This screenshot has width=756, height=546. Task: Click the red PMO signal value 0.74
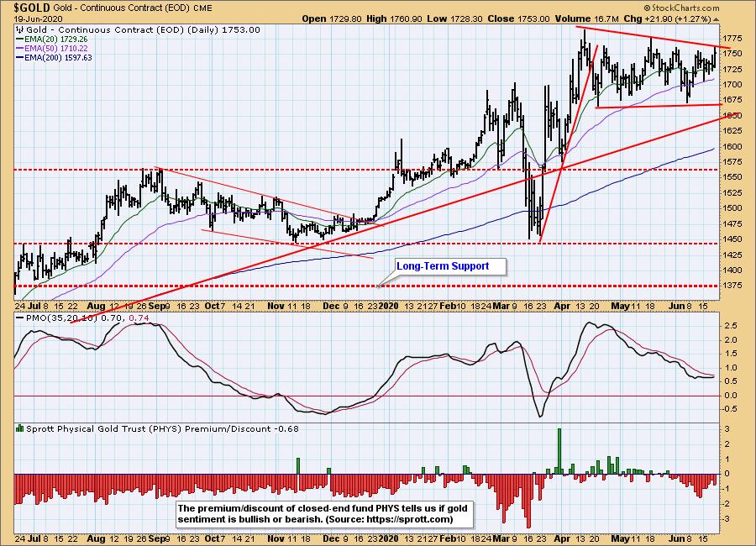139,318
